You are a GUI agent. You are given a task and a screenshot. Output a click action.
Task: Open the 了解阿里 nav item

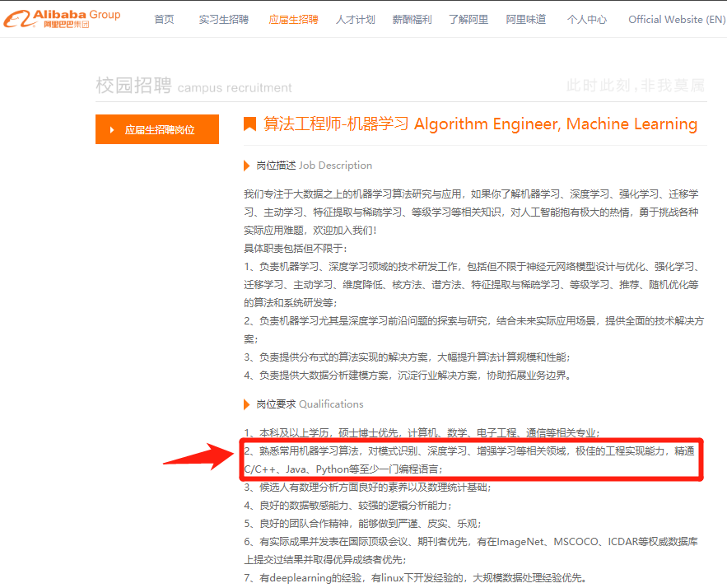tap(468, 20)
